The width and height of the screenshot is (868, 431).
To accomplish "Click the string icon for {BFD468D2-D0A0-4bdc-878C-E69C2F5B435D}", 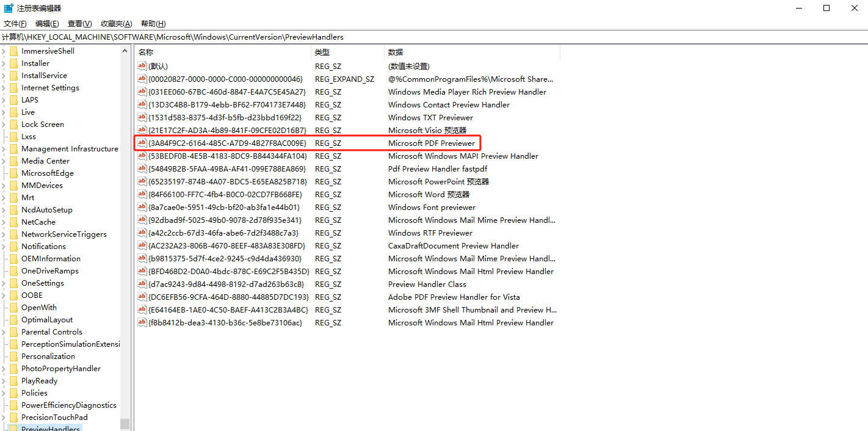I will click(142, 271).
